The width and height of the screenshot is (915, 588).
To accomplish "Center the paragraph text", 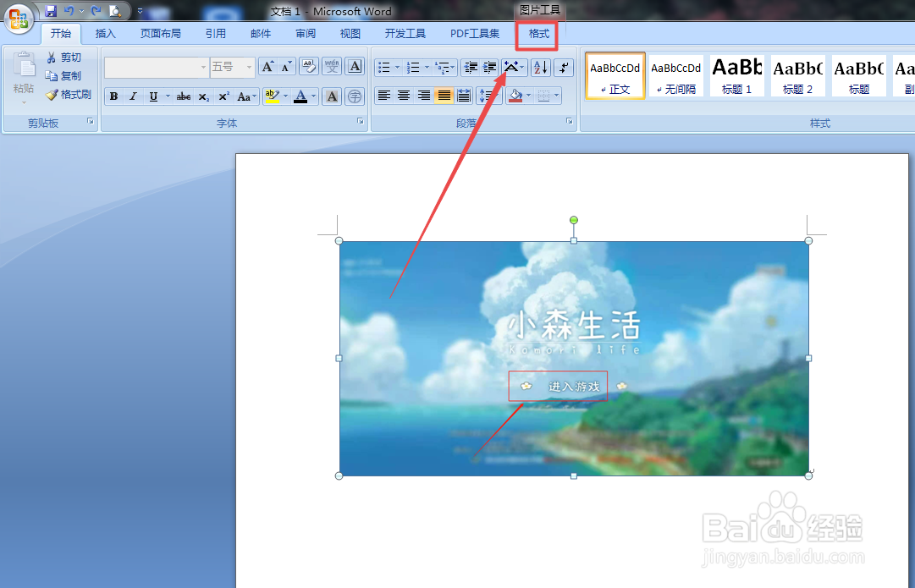I will pyautogui.click(x=404, y=95).
